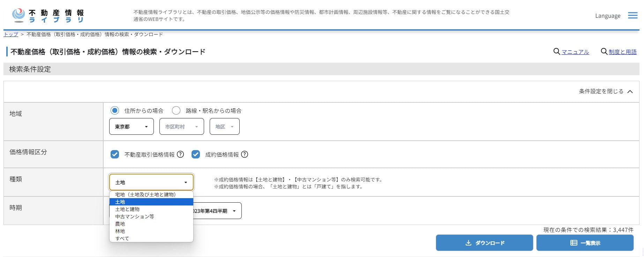Choose 中古マンション等 from the list
This screenshot has width=644, height=257.
point(151,217)
